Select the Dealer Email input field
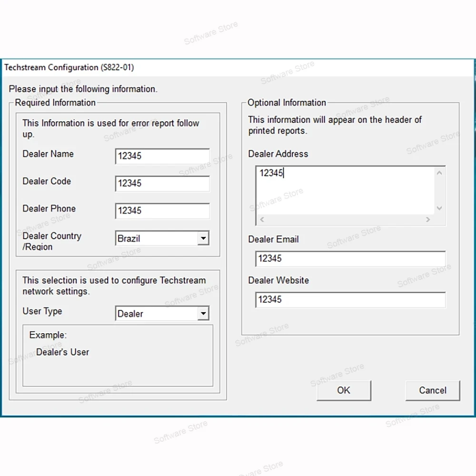This screenshot has height=476, width=476. pyautogui.click(x=351, y=258)
